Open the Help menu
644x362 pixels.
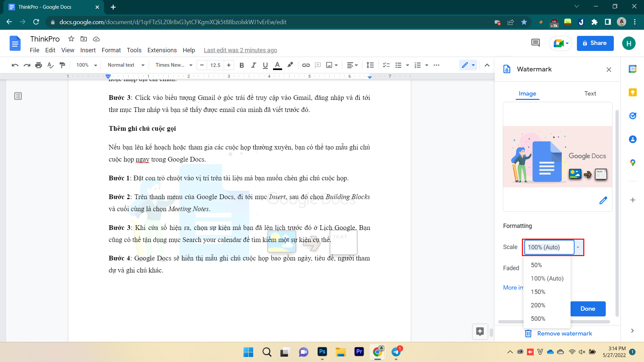coord(189,50)
